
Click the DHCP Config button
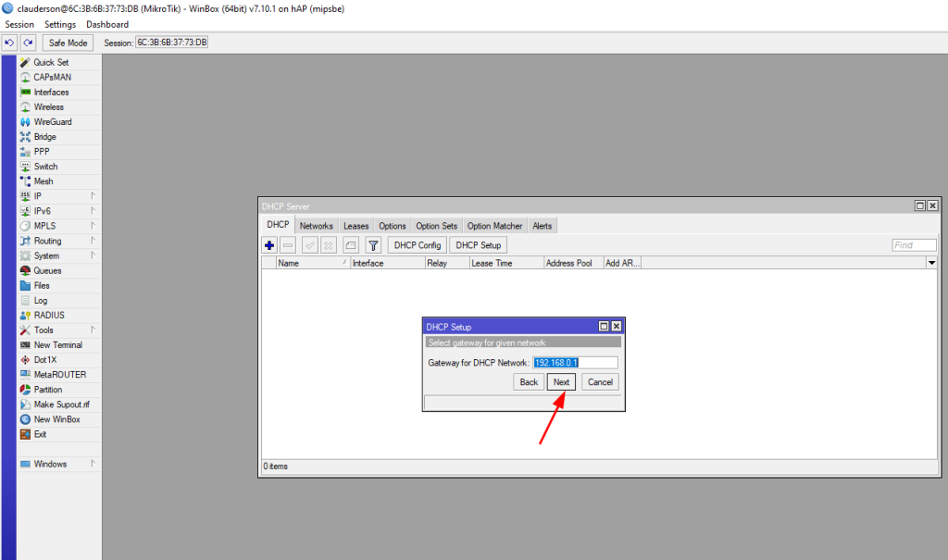[417, 245]
